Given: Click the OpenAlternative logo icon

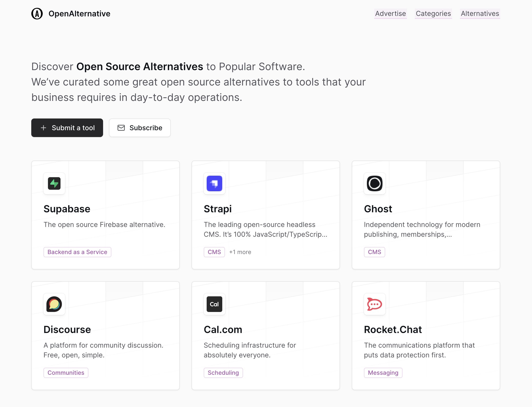Looking at the screenshot, I should click(37, 14).
